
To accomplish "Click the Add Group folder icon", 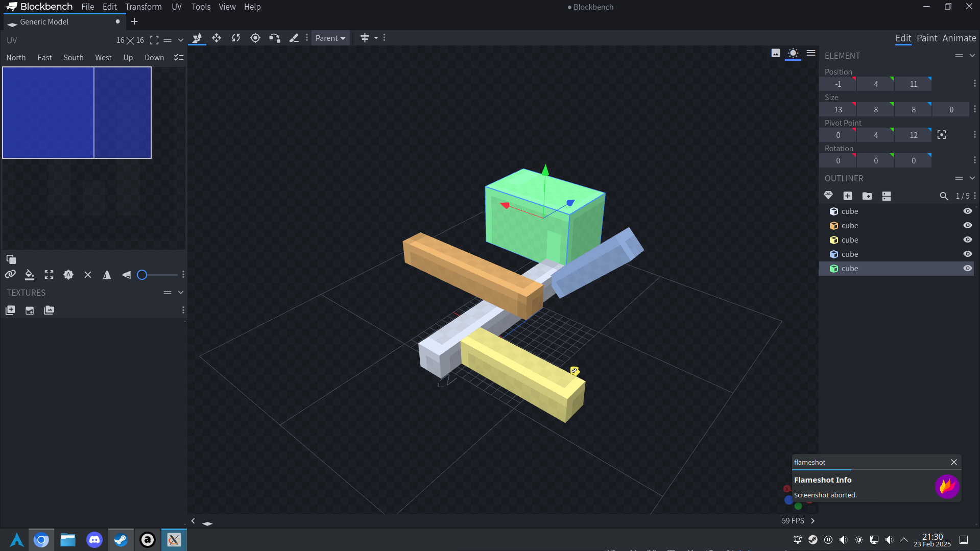I will [867, 196].
